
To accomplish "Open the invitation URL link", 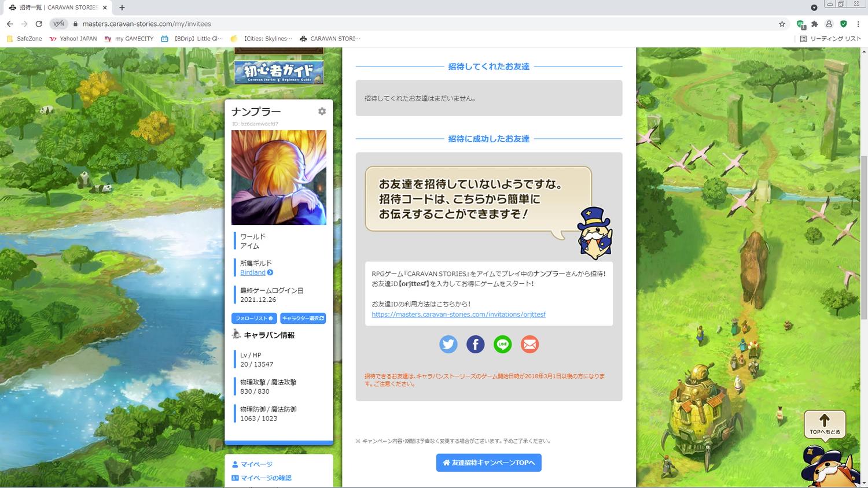I will pyautogui.click(x=458, y=315).
